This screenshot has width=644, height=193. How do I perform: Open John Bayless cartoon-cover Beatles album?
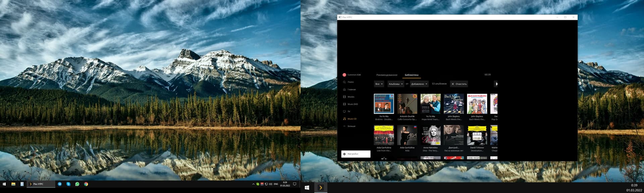pyautogui.click(x=477, y=104)
